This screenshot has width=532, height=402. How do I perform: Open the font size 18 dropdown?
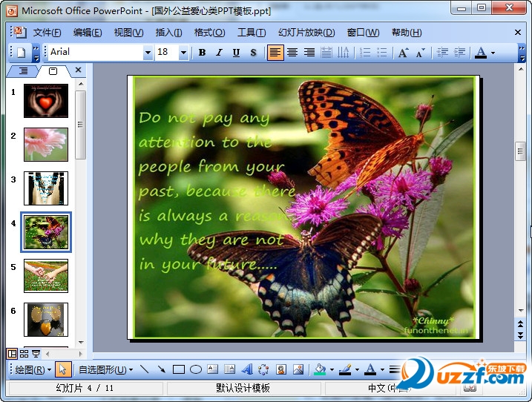[183, 53]
